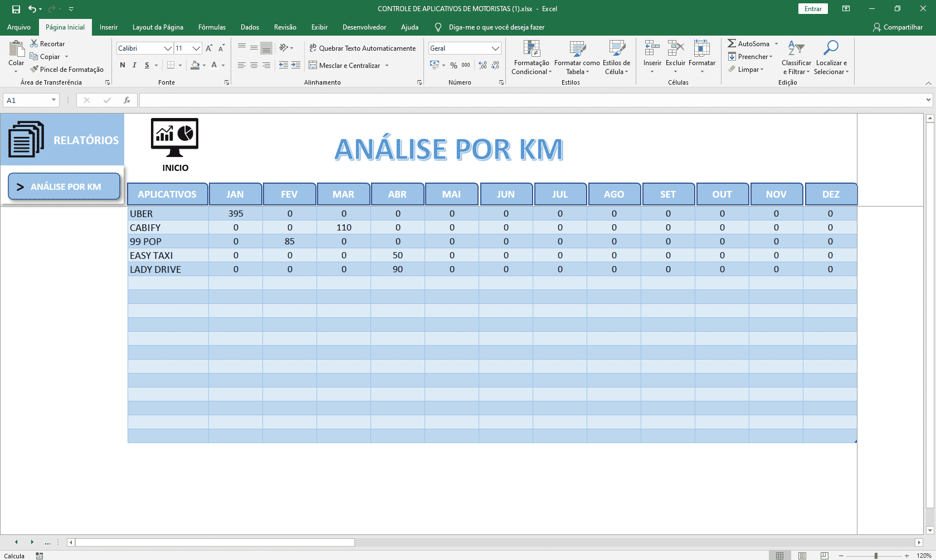Open Formatação Condicional

click(532, 57)
